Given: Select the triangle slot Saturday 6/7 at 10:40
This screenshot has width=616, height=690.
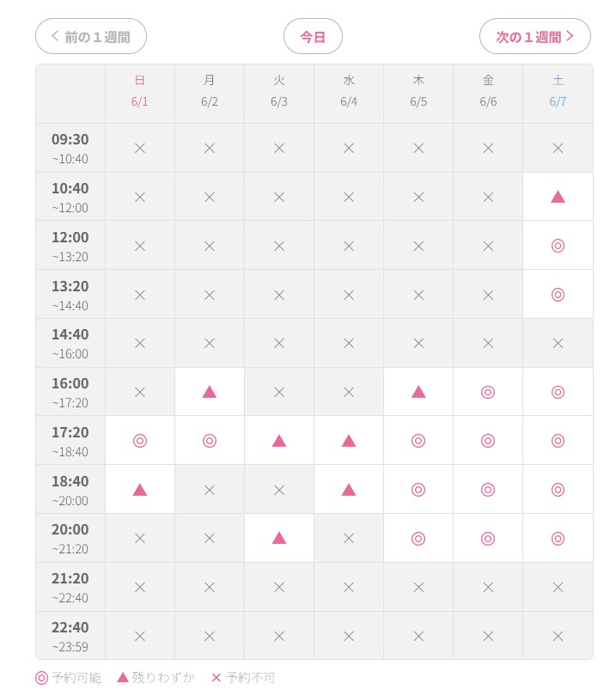Looking at the screenshot, I should pyautogui.click(x=558, y=197).
